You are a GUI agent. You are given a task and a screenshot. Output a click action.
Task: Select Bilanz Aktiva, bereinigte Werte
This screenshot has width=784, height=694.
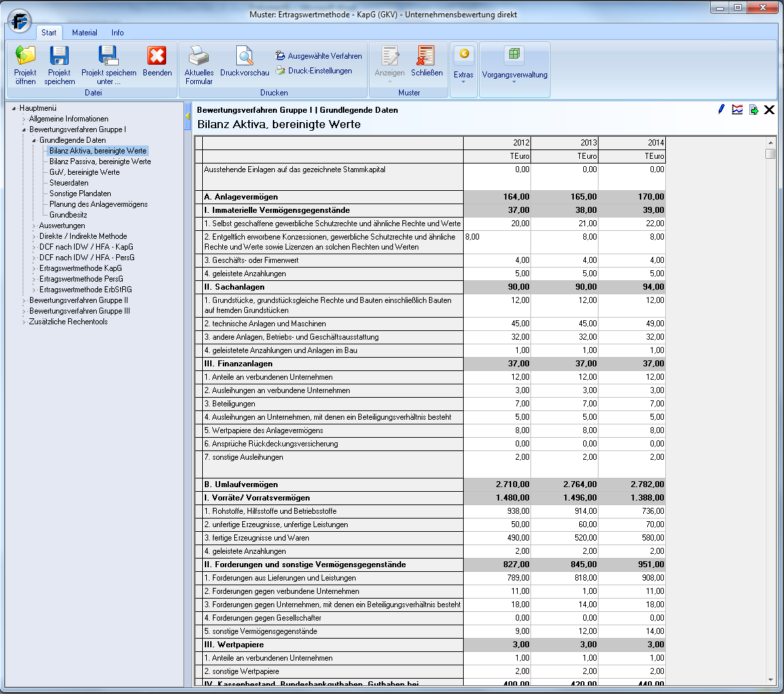[98, 151]
